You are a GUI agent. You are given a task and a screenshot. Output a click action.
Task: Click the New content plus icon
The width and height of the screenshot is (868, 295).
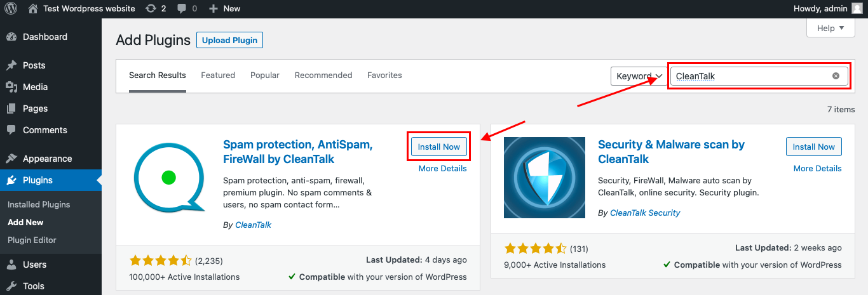coord(214,8)
